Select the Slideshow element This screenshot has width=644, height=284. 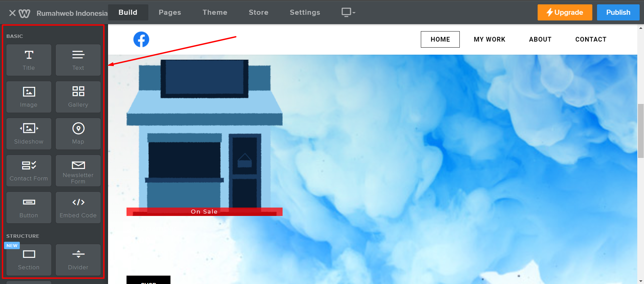point(29,134)
